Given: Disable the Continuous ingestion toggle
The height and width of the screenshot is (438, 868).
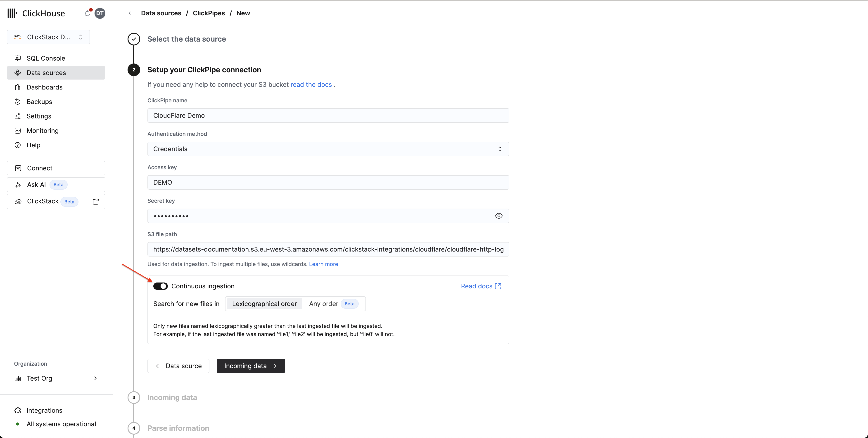Looking at the screenshot, I should click(160, 286).
